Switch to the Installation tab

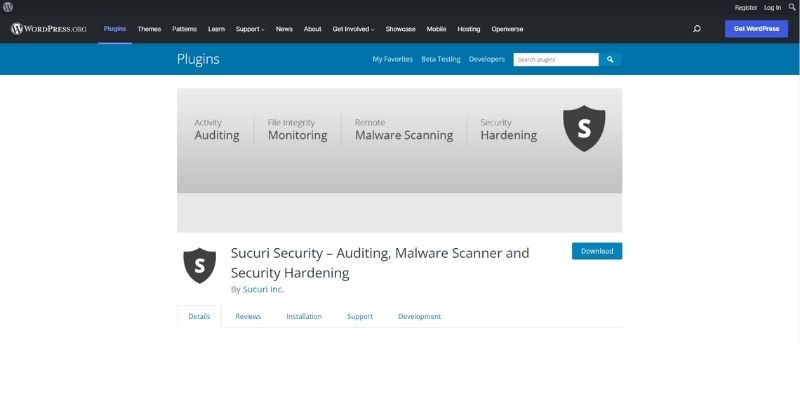click(304, 316)
